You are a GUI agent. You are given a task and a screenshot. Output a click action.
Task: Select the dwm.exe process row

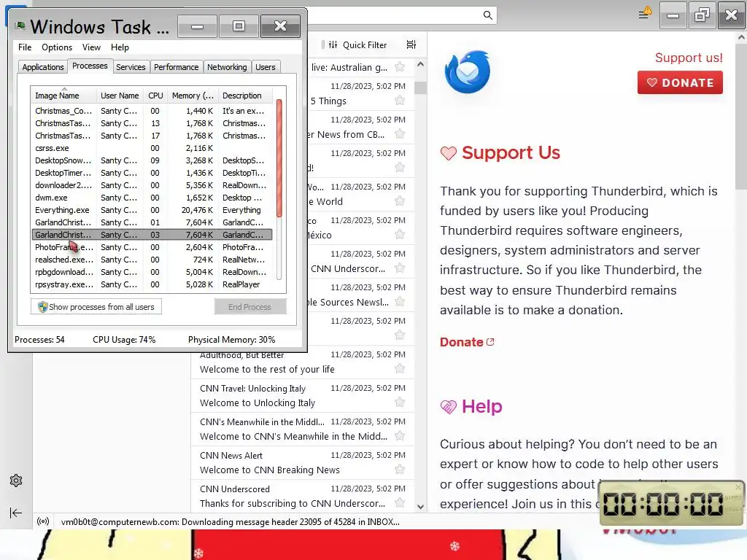tap(152, 198)
